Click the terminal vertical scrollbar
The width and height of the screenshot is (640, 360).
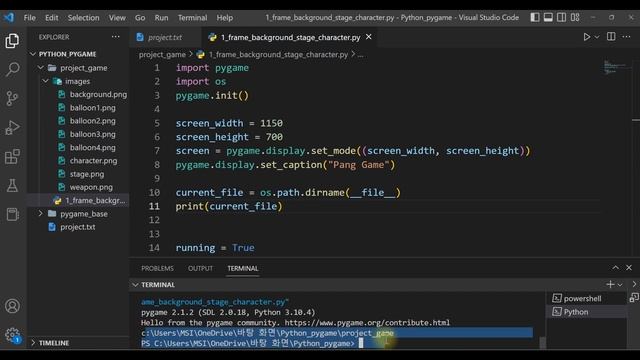click(x=542, y=342)
